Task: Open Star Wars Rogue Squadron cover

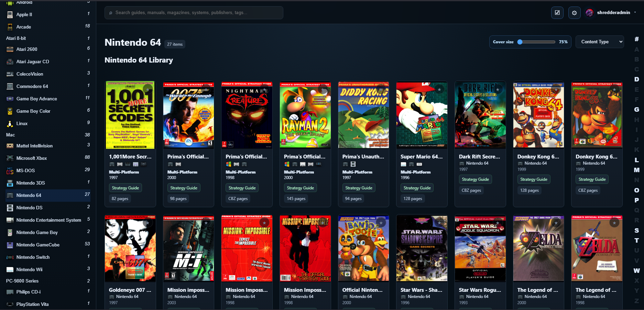Action: (480, 248)
